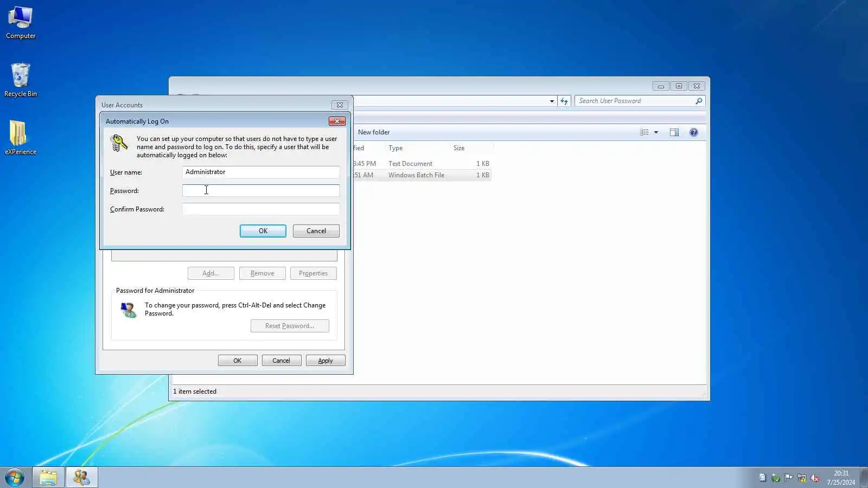868x488 pixels.
Task: Change the view in Explorer toolbar
Action: [644, 132]
